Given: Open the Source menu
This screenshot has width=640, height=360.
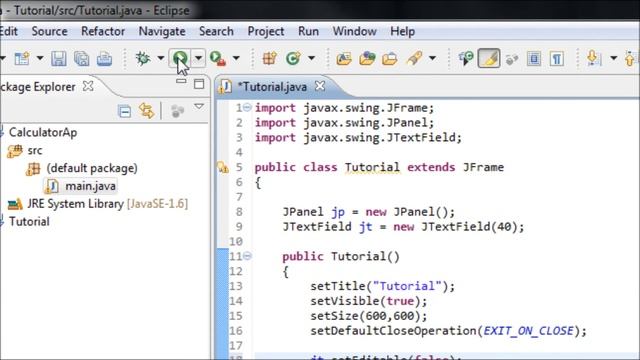Looking at the screenshot, I should pos(49,31).
